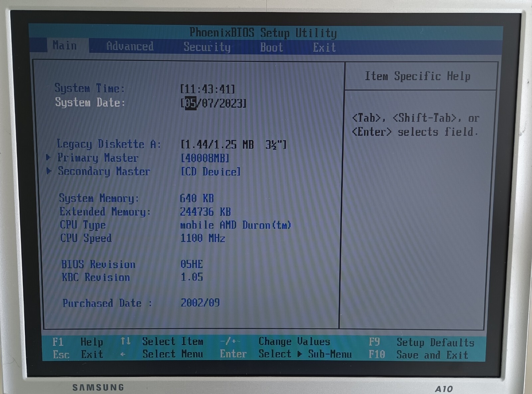This screenshot has height=394, width=532.
Task: Open the Primary Master sub-menu
Action: click(98, 158)
